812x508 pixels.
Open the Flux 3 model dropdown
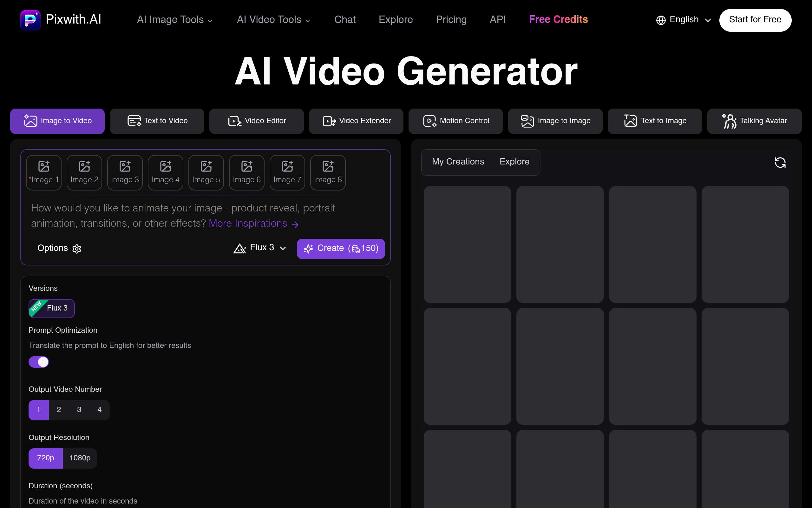[260, 248]
